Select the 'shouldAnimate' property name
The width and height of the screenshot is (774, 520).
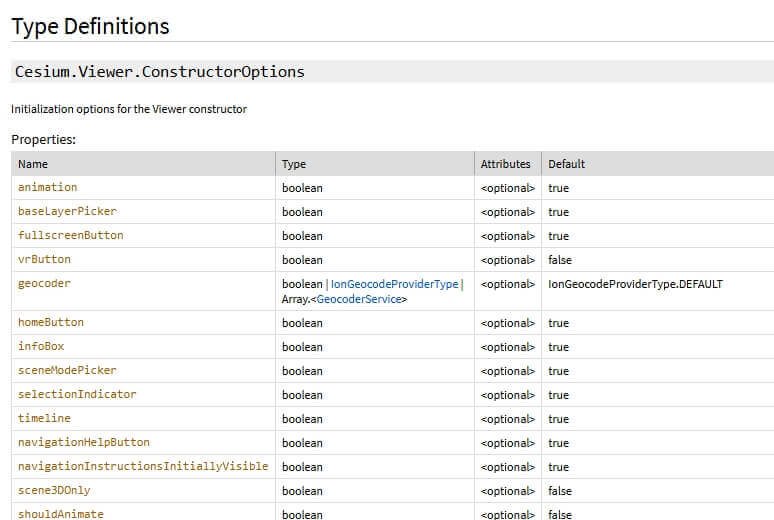pos(61,514)
